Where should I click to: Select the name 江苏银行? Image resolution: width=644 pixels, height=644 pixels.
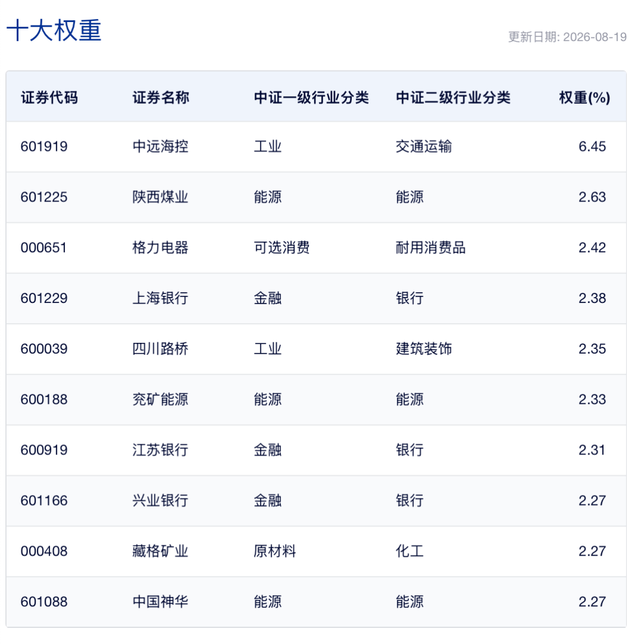point(160,450)
